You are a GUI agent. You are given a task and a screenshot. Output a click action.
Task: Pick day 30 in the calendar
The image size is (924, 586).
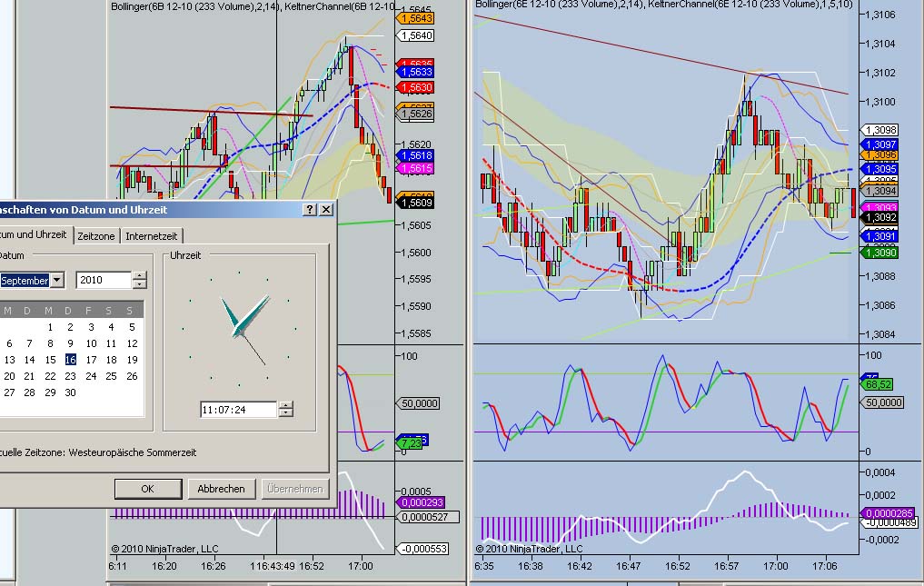(x=70, y=392)
